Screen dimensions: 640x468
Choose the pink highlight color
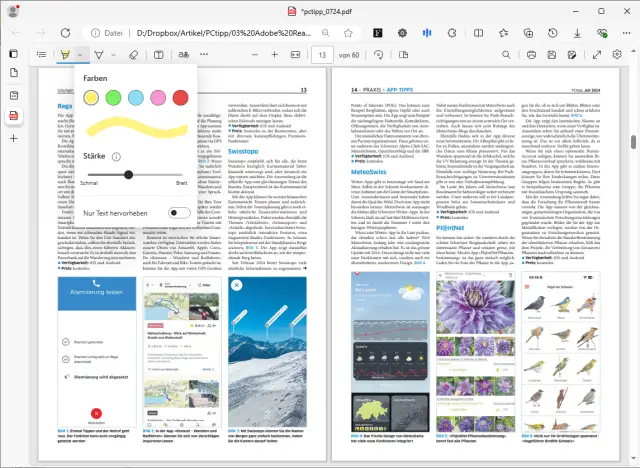(158, 98)
